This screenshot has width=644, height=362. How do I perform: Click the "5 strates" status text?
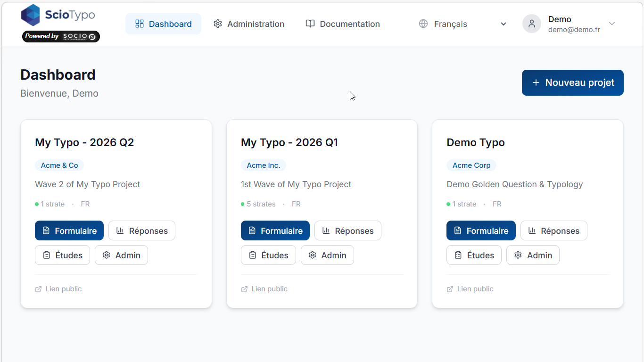point(261,204)
